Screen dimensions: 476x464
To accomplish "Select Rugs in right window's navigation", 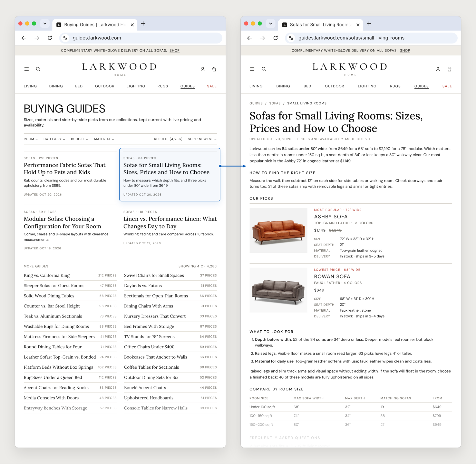I will pyautogui.click(x=395, y=86).
